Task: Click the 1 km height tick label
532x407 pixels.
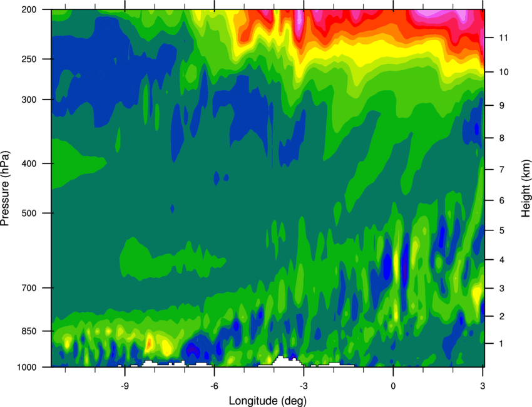Action: [502, 344]
